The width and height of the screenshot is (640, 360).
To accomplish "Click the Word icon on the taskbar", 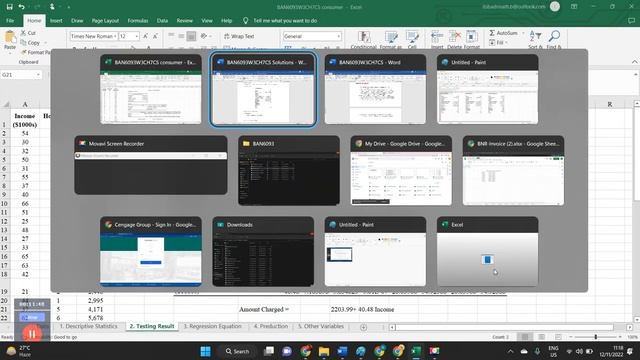I will pos(342,351).
